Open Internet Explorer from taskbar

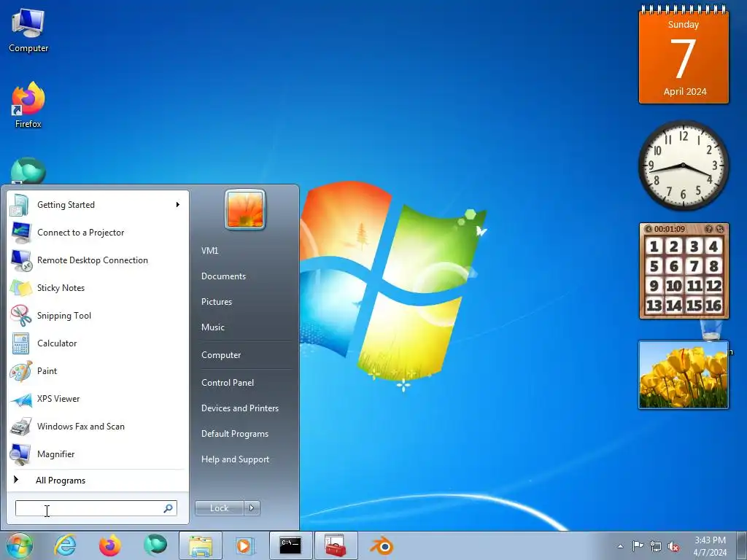point(65,545)
